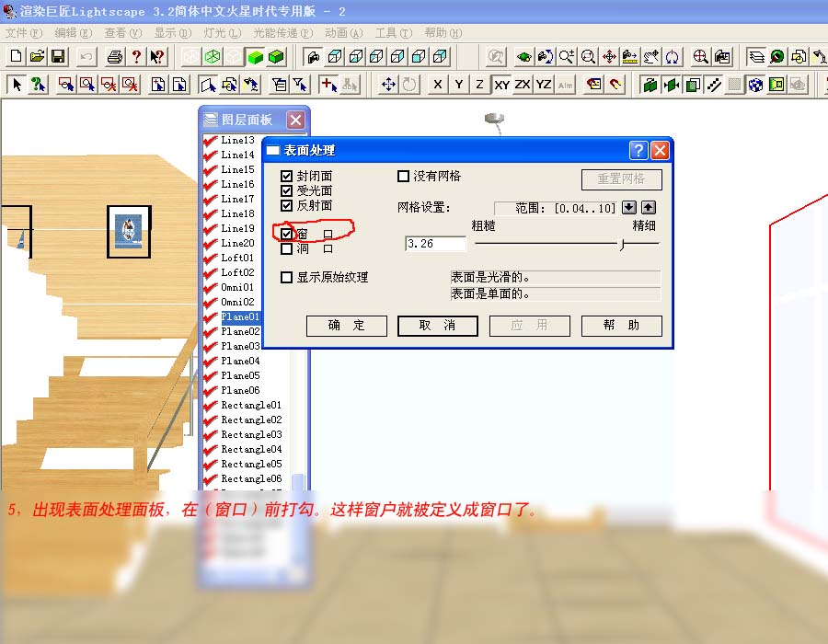Constrain movement to the X axis
Image resolution: width=828 pixels, height=644 pixels.
click(437, 84)
